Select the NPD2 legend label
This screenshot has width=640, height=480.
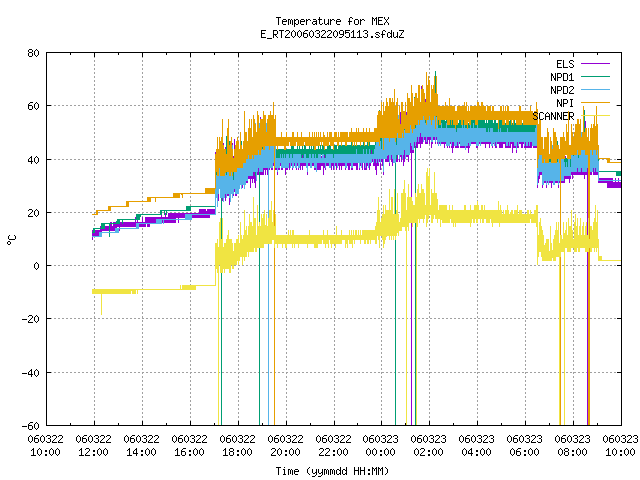tap(562, 90)
